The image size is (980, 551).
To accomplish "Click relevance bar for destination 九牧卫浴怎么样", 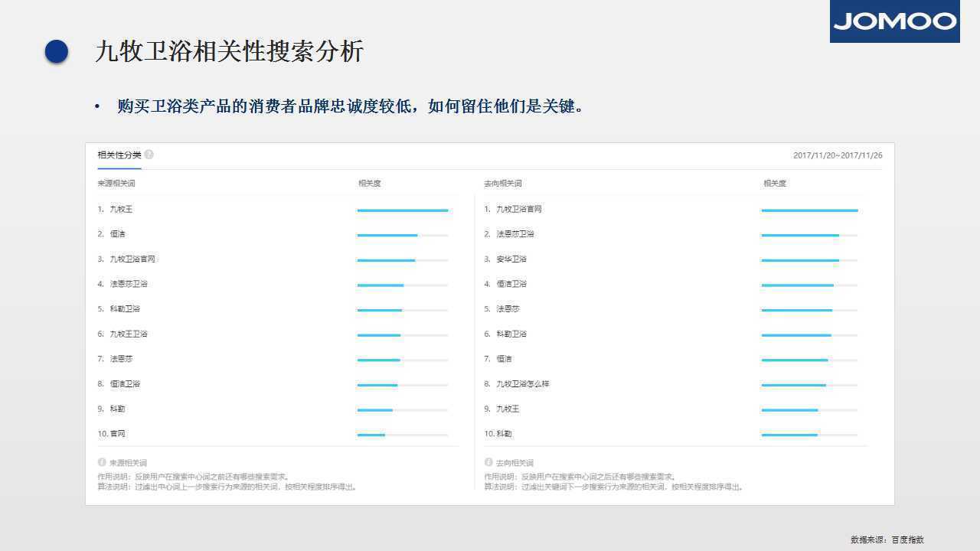I will click(809, 385).
